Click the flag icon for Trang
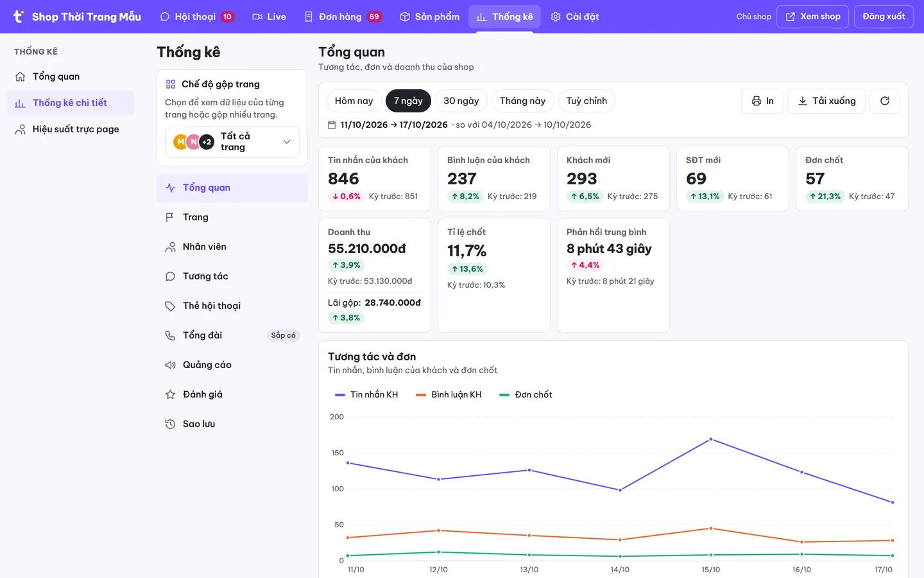Image resolution: width=924 pixels, height=578 pixels. coord(170,217)
